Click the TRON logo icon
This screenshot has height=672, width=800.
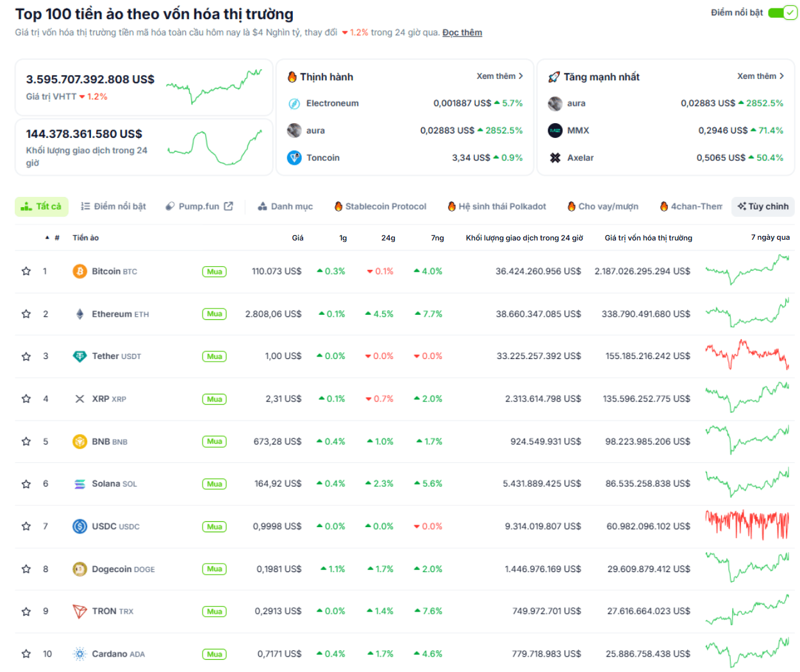[79, 612]
